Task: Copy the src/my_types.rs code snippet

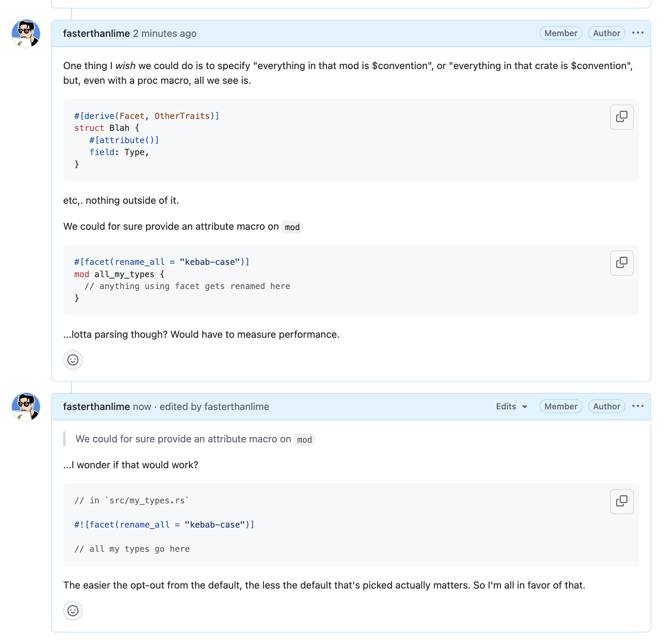Action: (621, 502)
